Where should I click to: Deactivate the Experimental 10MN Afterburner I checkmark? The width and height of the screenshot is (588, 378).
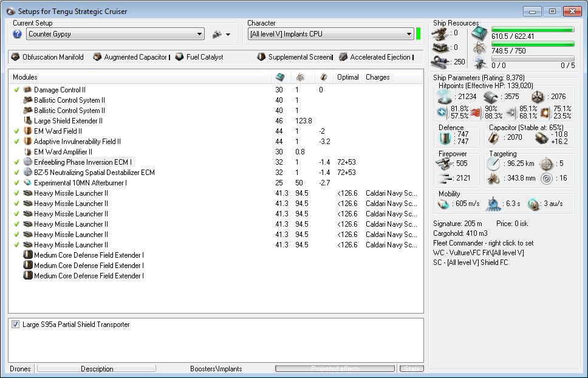16,183
